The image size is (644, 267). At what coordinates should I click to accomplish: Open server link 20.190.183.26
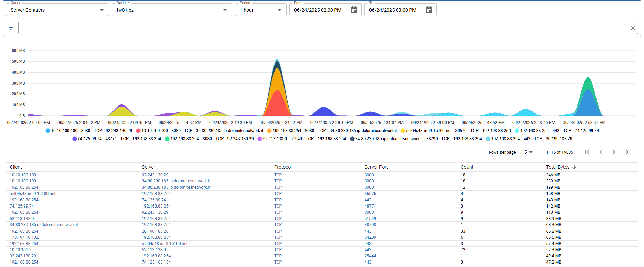pos(155,231)
